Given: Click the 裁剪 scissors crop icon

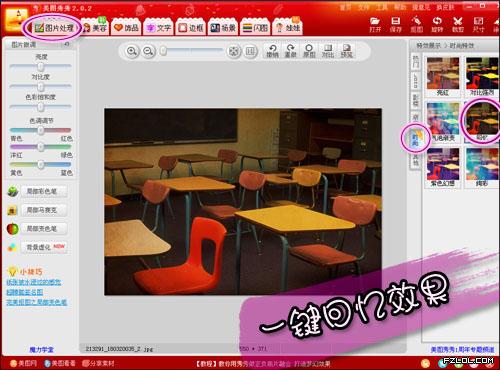Looking at the screenshot, I should [x=458, y=25].
